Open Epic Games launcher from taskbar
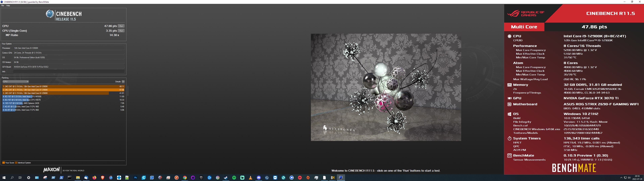This screenshot has height=181, width=644. 201,178
